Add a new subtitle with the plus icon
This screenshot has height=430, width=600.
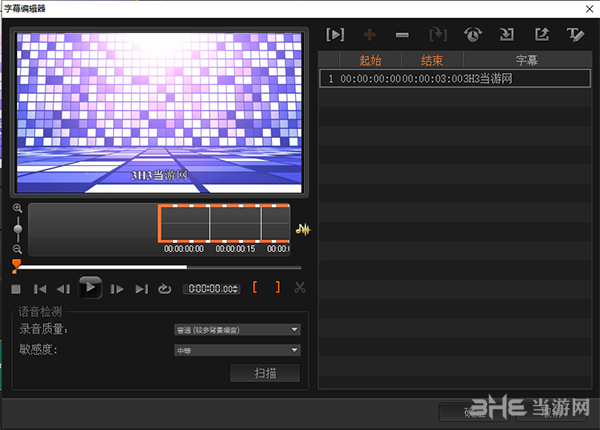click(x=369, y=35)
